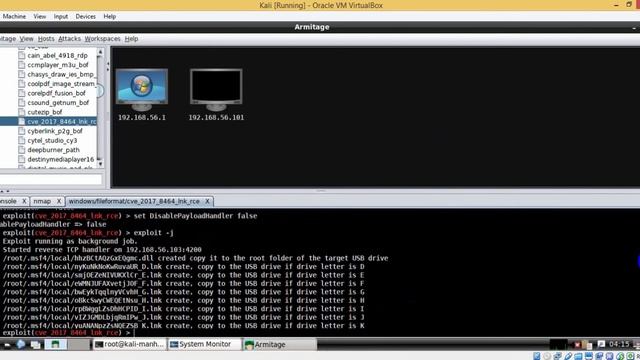Switch to System Monitor taskbar window
Image resolution: width=640 pixels, height=360 pixels.
pos(205,344)
